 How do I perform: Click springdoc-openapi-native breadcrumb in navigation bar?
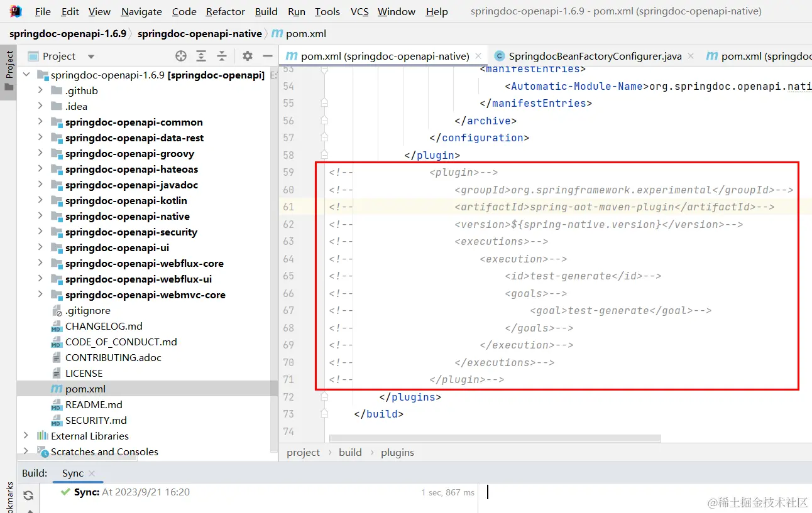(x=200, y=33)
